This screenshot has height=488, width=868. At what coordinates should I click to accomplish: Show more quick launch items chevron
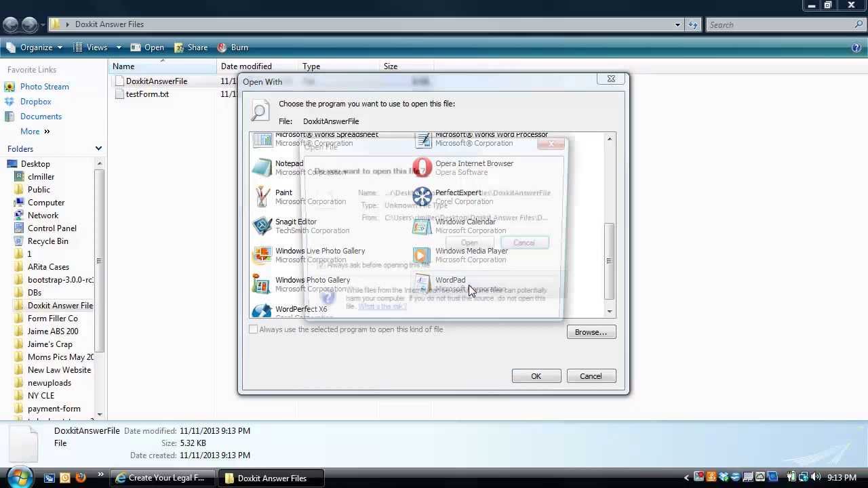pyautogui.click(x=101, y=475)
